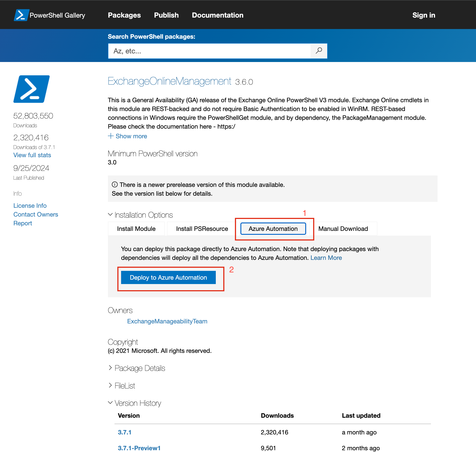Open the Learn More link
This screenshot has width=476, height=452.
326,258
